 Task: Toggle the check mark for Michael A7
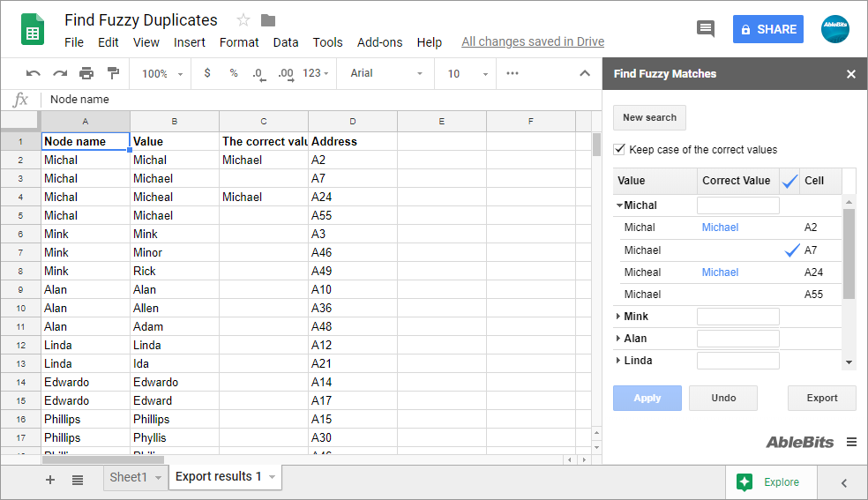pos(792,250)
